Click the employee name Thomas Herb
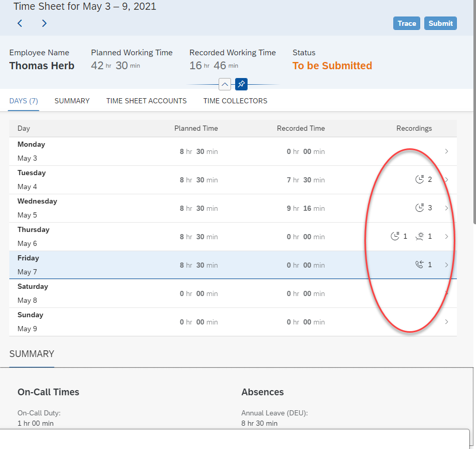 pos(42,66)
